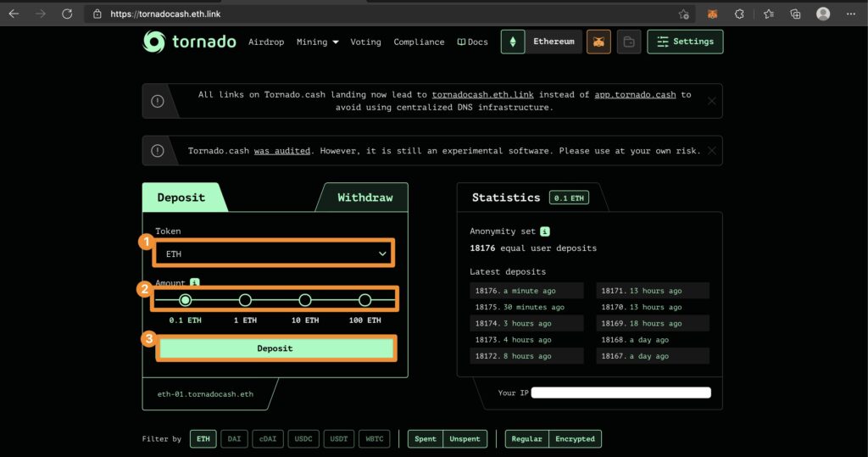Click the Your IP field

tap(621, 393)
